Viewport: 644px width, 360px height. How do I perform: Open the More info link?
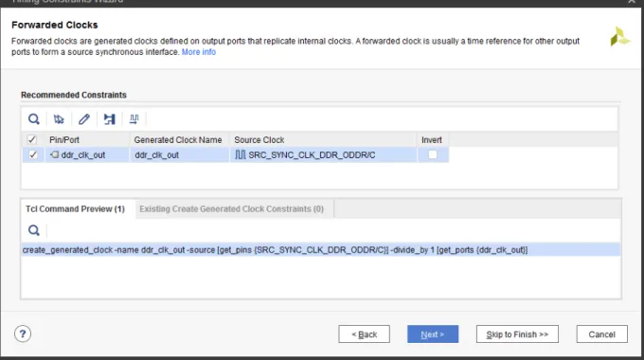[199, 52]
